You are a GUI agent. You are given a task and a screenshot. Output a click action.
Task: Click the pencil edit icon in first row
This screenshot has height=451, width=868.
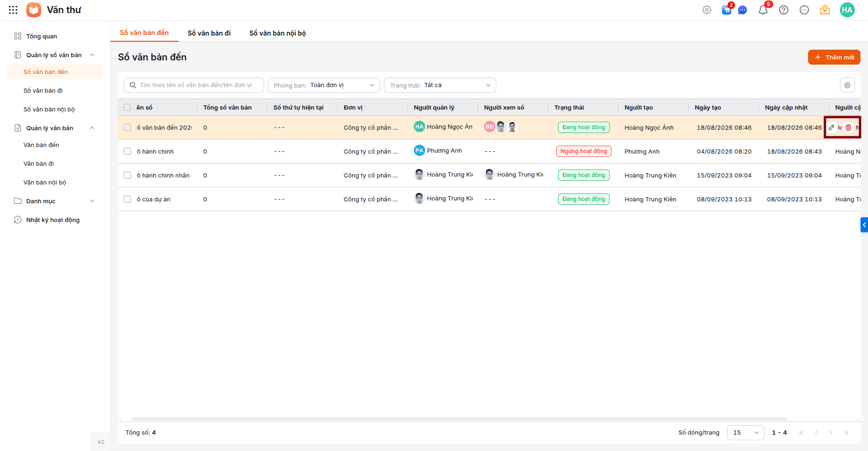[831, 127]
